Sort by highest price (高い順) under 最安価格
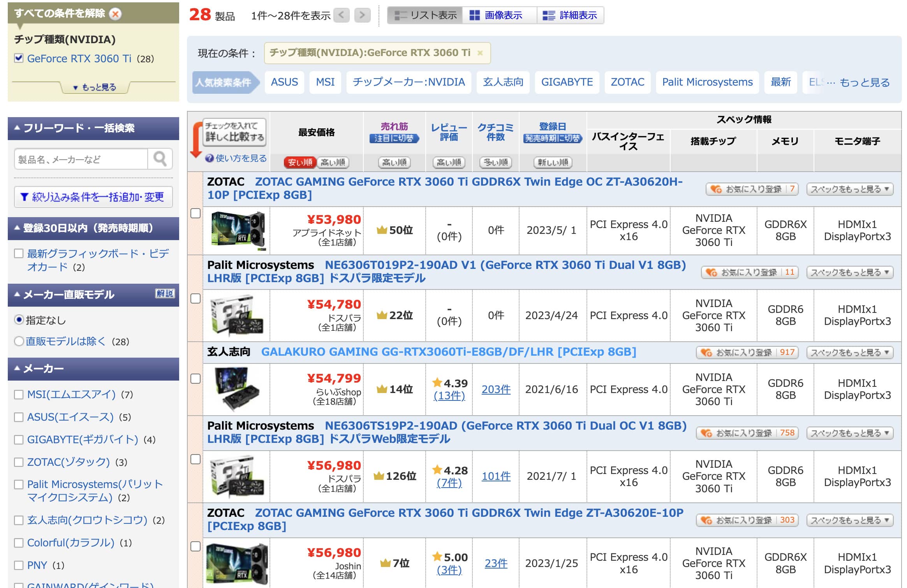The width and height of the screenshot is (907, 588). pyautogui.click(x=333, y=162)
